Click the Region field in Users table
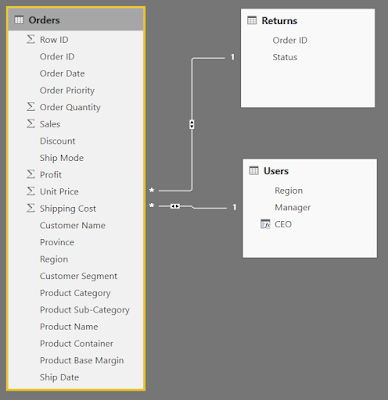388x400 pixels. [288, 191]
